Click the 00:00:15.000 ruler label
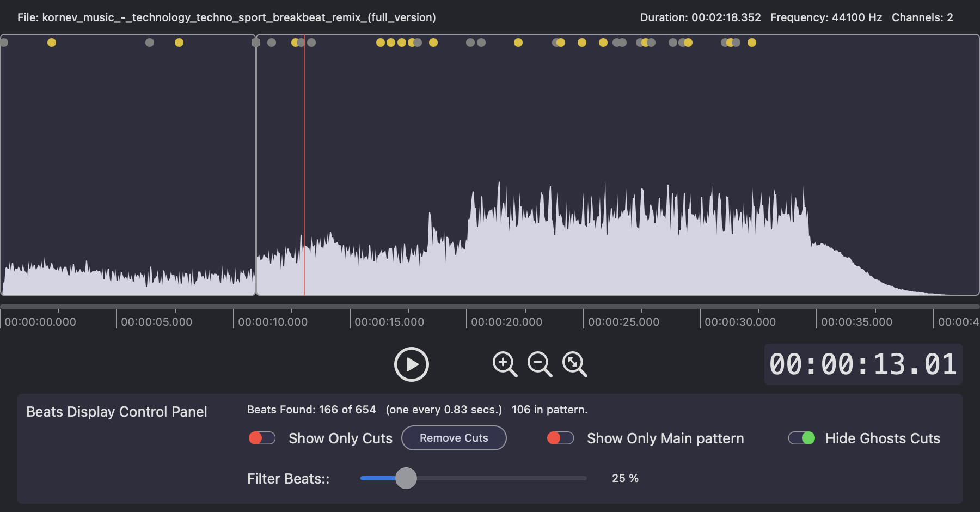Image resolution: width=980 pixels, height=512 pixels. pos(389,322)
